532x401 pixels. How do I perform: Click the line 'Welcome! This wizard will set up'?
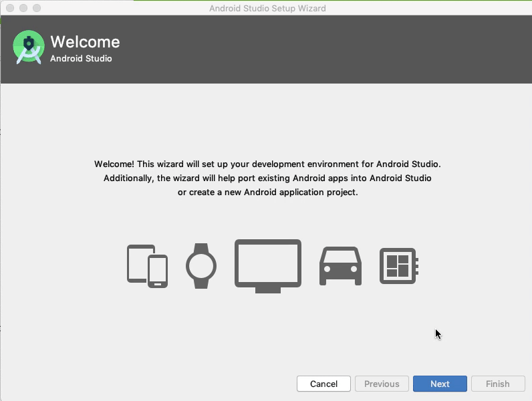coord(267,164)
